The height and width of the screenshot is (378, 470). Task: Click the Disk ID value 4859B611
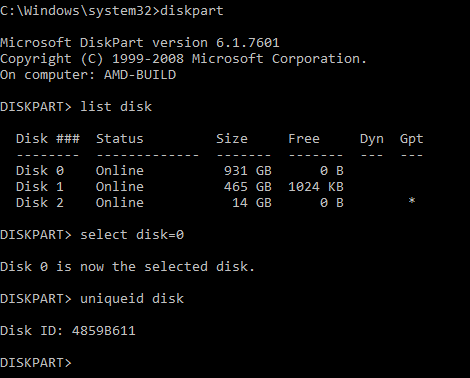(104, 331)
